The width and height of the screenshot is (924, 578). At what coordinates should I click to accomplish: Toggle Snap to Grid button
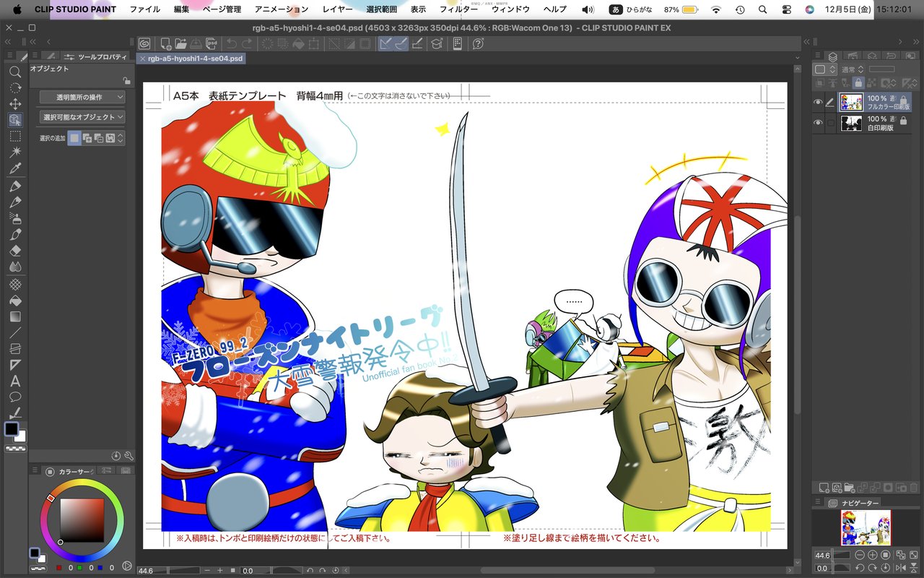coord(418,44)
